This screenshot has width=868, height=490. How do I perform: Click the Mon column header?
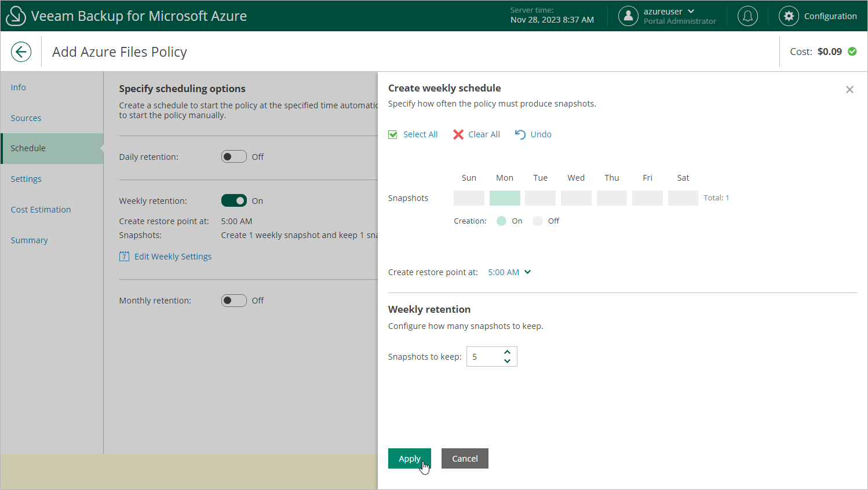(505, 178)
